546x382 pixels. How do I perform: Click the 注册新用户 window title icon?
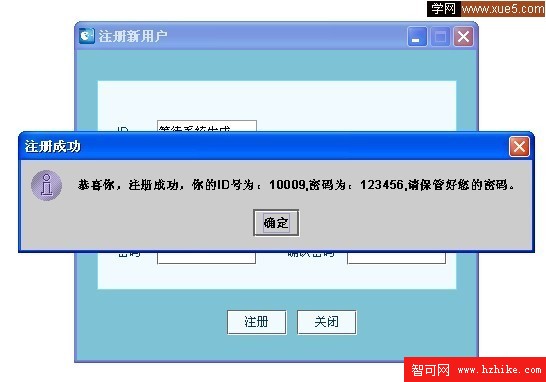point(86,36)
